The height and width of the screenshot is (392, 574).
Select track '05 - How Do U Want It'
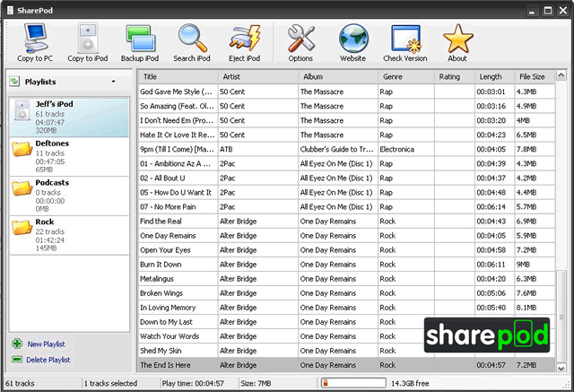[x=176, y=193]
